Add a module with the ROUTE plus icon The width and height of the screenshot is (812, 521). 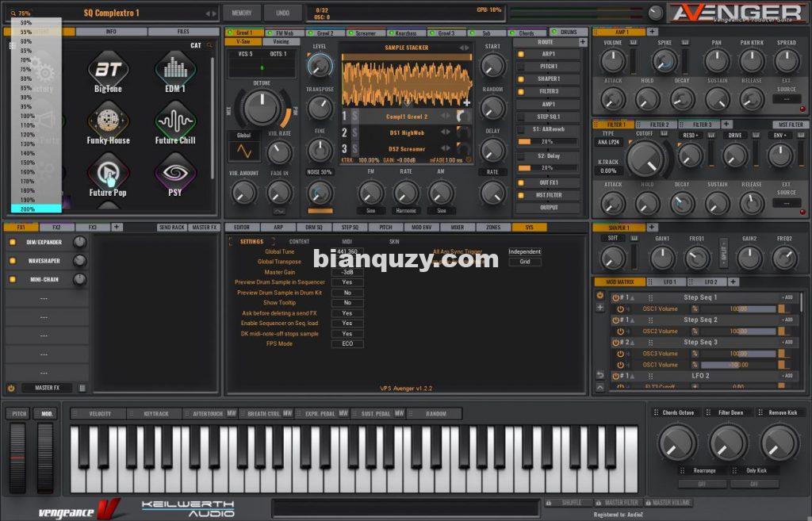click(x=583, y=42)
